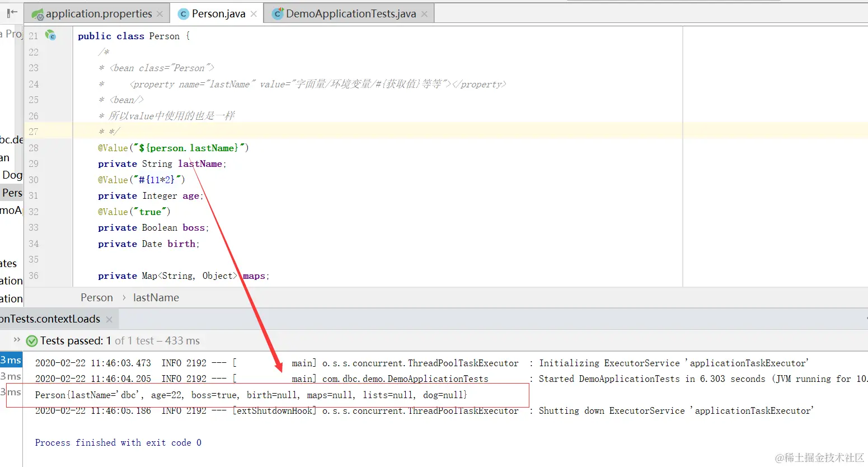Switch to the Person.java tab

pos(218,14)
